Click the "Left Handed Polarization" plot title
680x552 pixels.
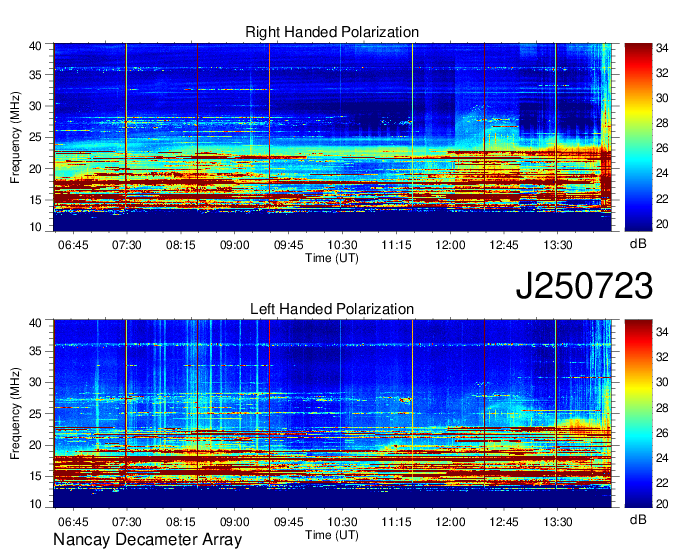332,309
